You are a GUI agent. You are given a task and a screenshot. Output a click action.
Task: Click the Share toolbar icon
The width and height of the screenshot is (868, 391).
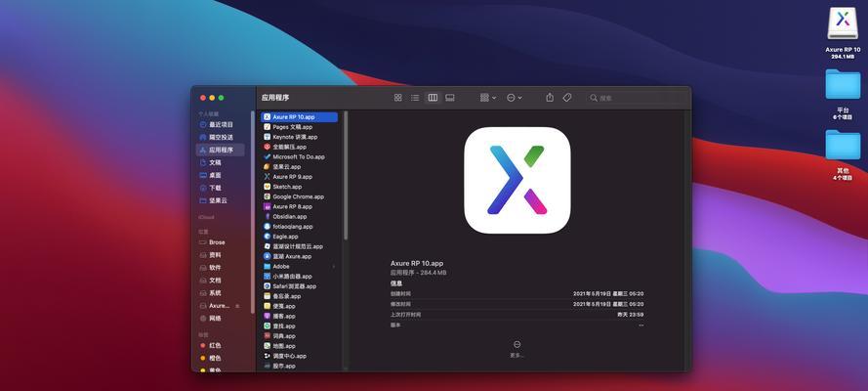pos(550,98)
